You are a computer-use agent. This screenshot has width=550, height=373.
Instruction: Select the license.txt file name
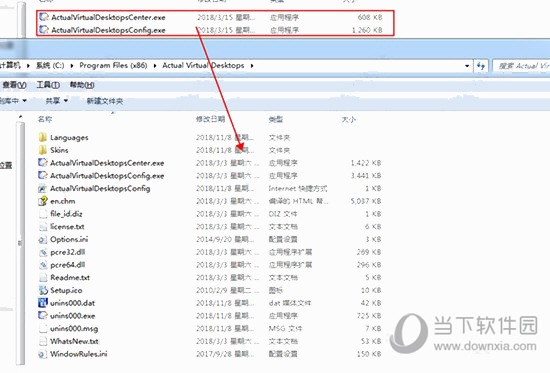67,227
